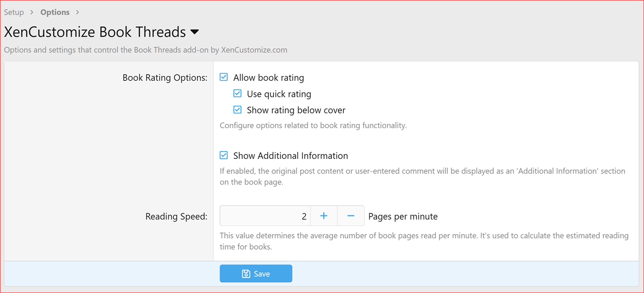Click the plus icon to increase reading speed
Viewport: 644px width, 293px height.
(x=324, y=215)
